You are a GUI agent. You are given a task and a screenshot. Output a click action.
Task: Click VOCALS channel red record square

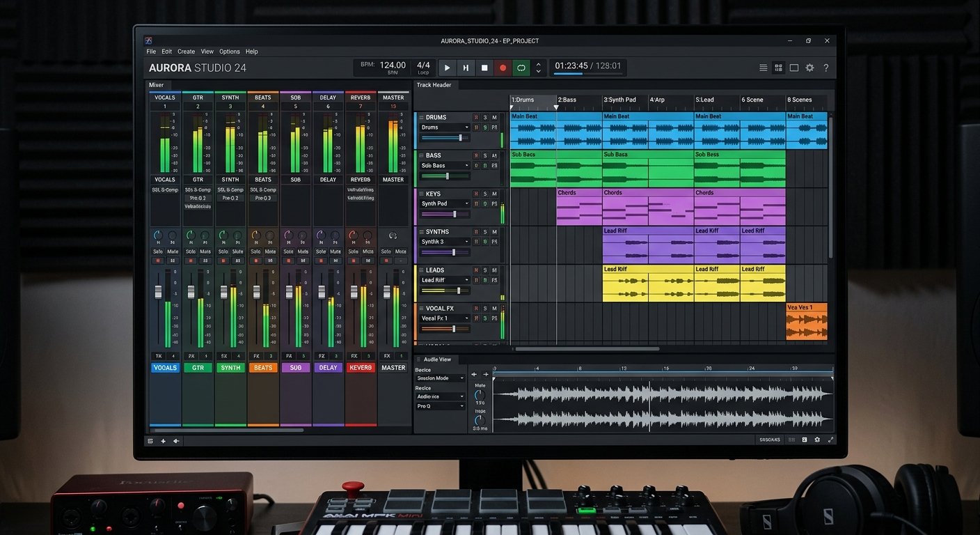[x=158, y=261]
